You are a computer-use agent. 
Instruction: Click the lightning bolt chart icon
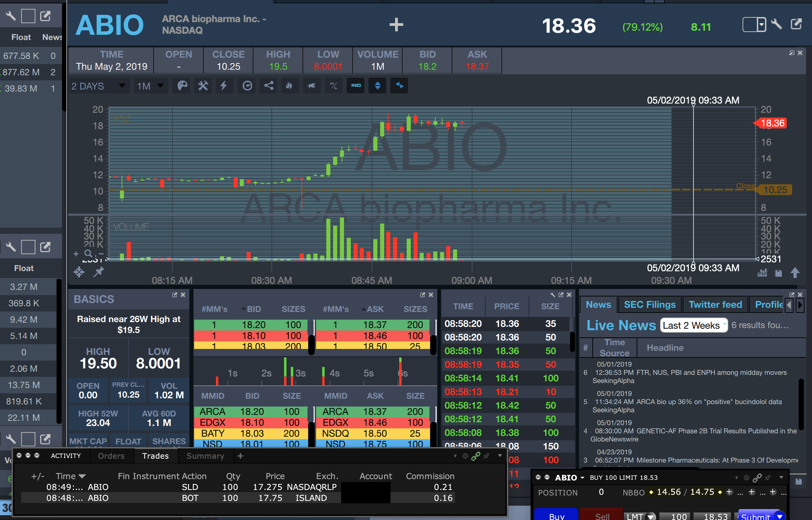click(224, 86)
